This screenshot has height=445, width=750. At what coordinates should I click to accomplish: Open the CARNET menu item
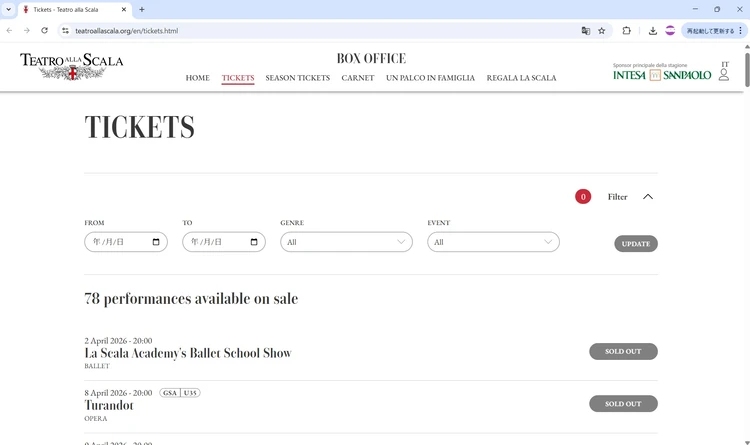click(x=358, y=78)
